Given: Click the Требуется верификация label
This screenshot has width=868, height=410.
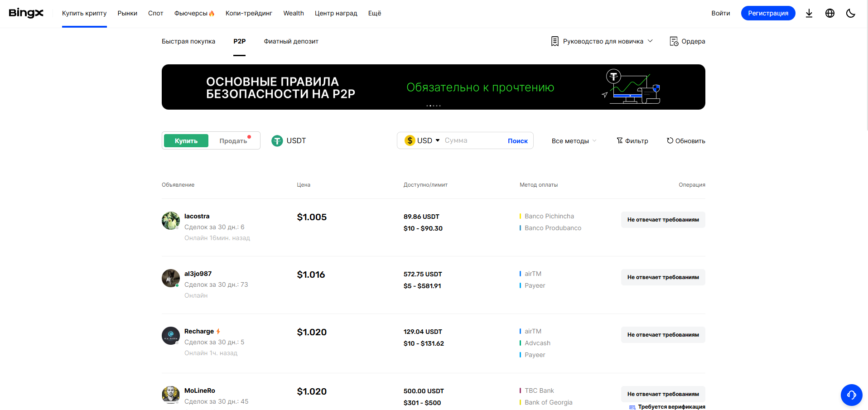Looking at the screenshot, I should pos(672,407).
